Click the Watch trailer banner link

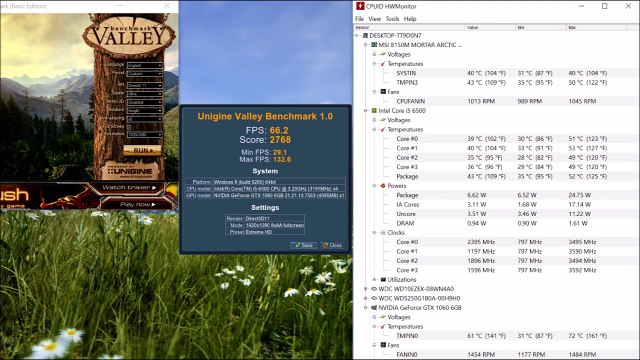129,187
